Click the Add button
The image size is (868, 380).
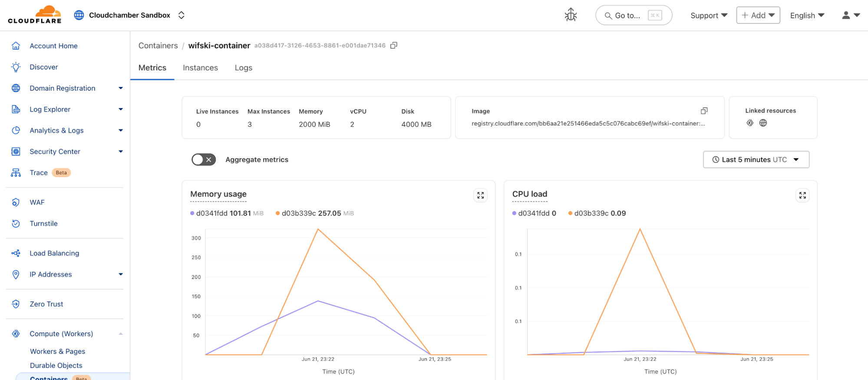click(758, 15)
